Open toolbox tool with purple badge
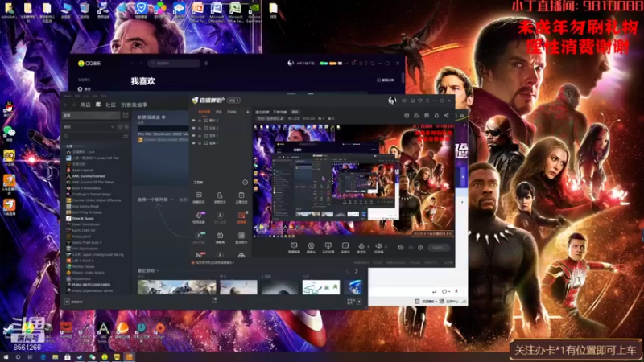The image size is (644, 362). pos(199,216)
